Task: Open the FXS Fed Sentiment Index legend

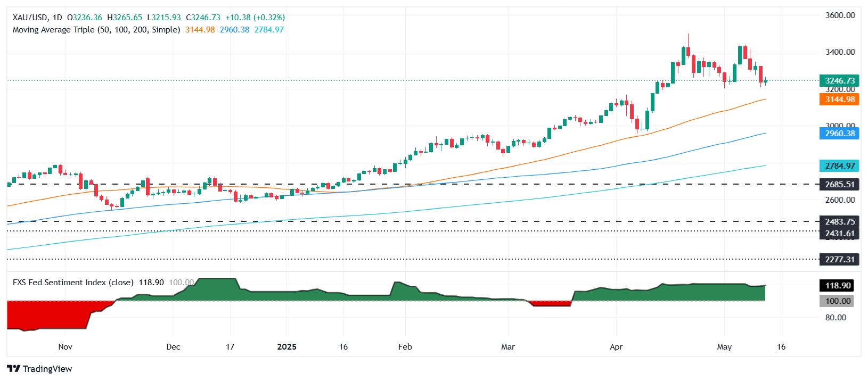Action: (73, 283)
